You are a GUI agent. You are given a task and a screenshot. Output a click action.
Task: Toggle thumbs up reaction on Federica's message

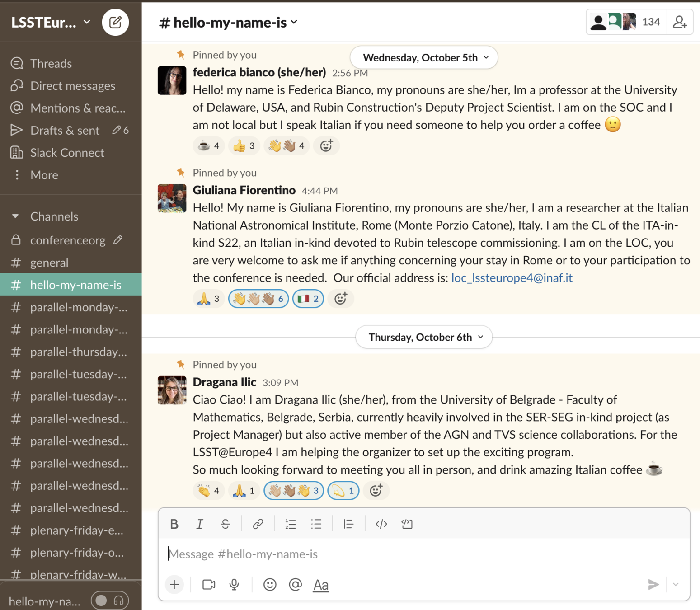tap(244, 145)
